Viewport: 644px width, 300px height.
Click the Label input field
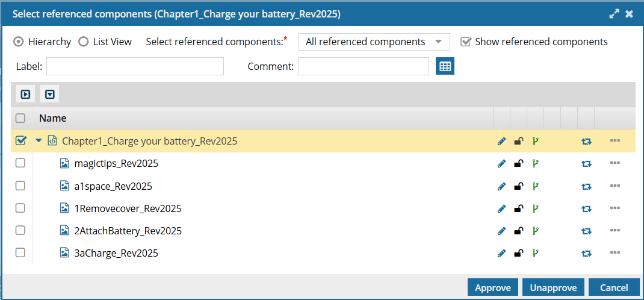[135, 66]
